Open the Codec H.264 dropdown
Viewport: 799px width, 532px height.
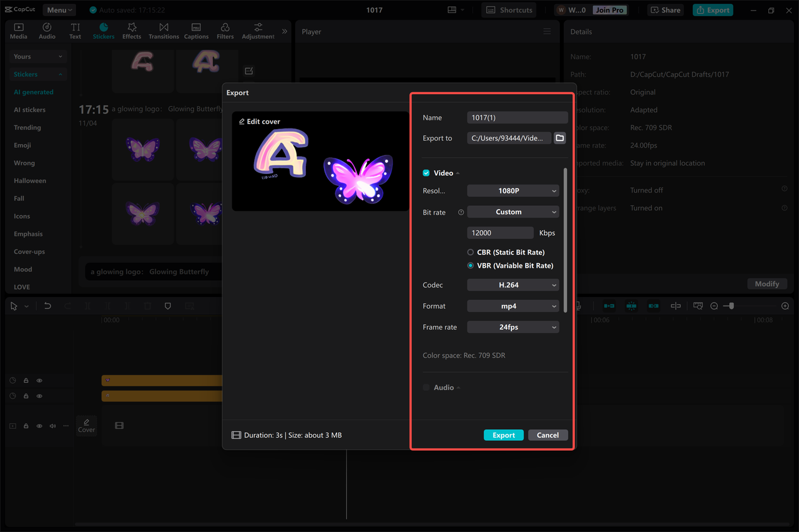pyautogui.click(x=513, y=285)
